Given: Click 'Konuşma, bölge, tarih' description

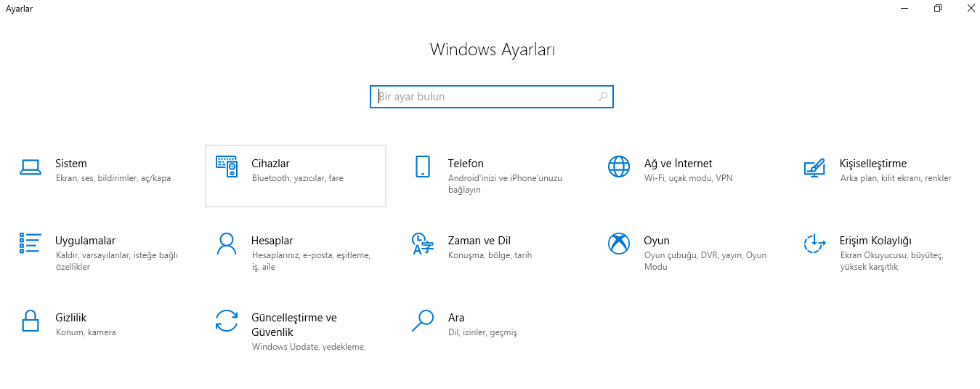Looking at the screenshot, I should click(490, 255).
